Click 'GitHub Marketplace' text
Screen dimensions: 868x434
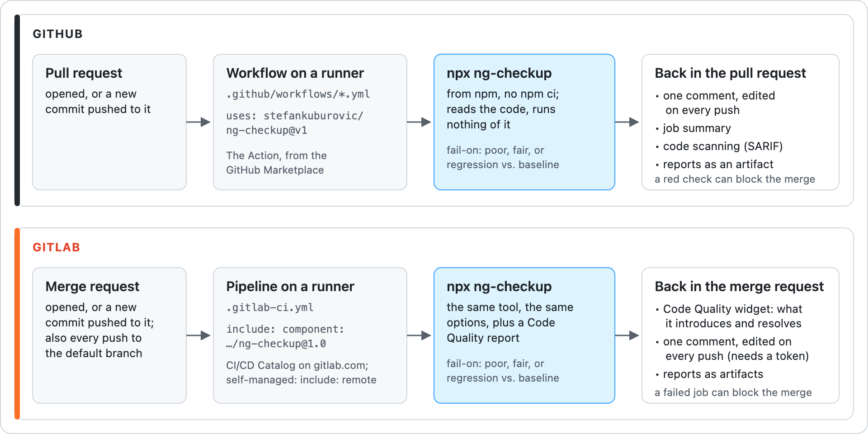275,170
